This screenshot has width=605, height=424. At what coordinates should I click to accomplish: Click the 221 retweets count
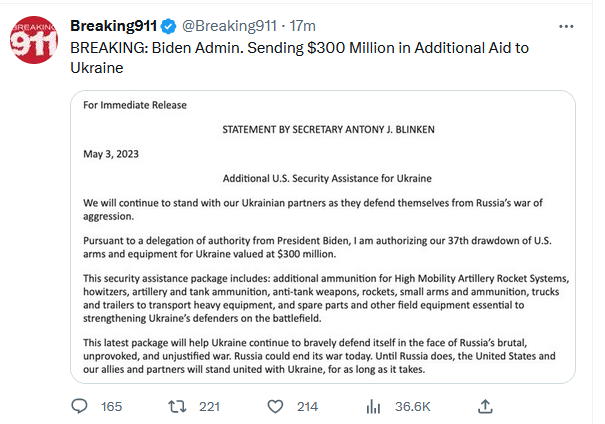tap(209, 406)
